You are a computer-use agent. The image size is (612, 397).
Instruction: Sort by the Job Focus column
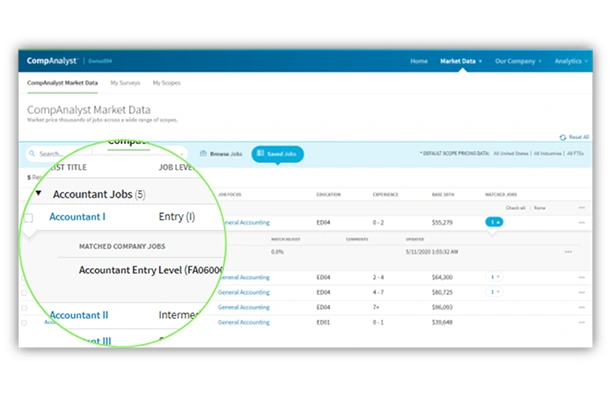coord(230,194)
